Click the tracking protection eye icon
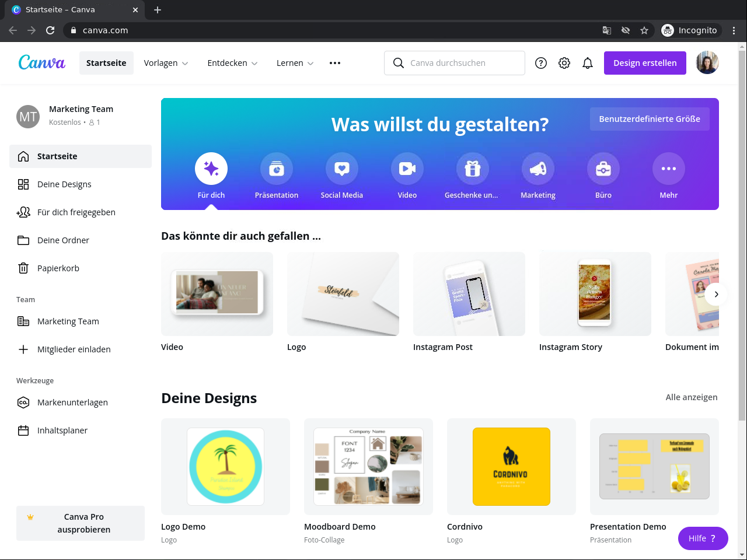 click(626, 30)
